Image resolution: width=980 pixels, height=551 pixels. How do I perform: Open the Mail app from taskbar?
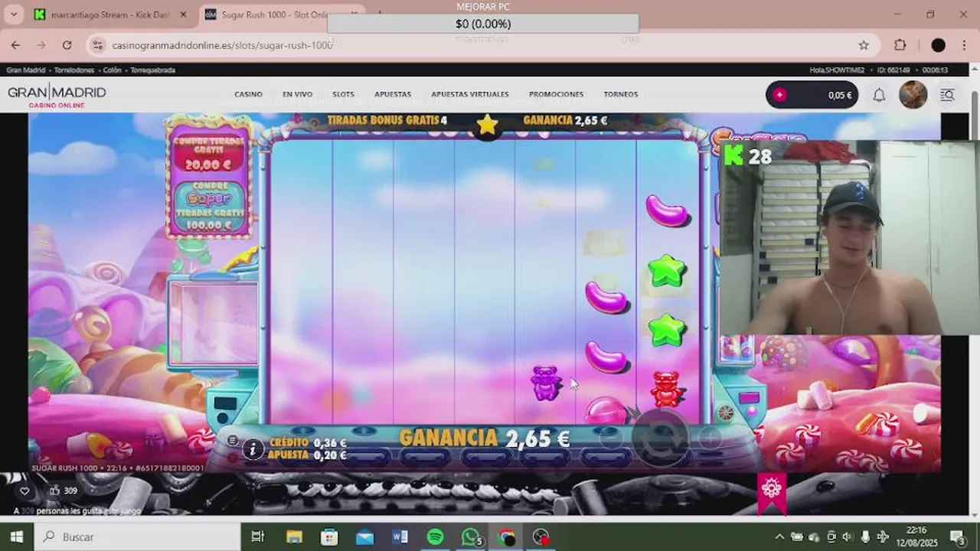pos(364,536)
